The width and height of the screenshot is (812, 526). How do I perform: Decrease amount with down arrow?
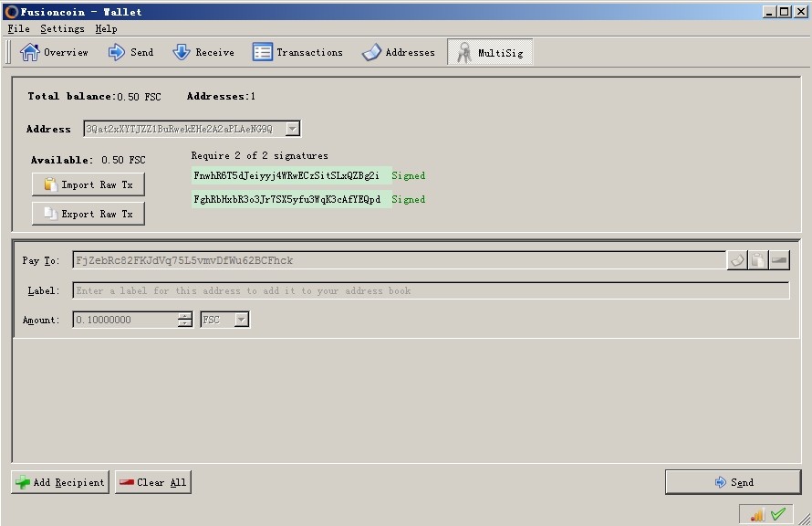pos(185,324)
